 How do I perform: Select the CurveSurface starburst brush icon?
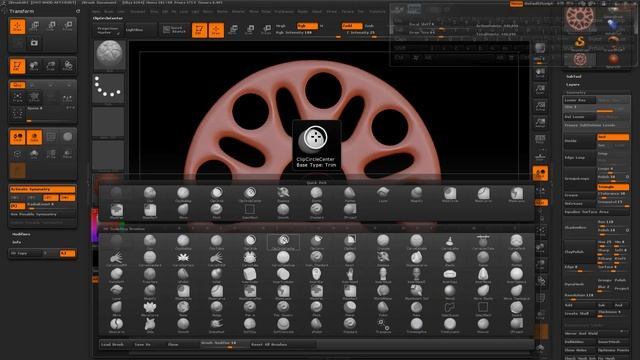pos(183,258)
